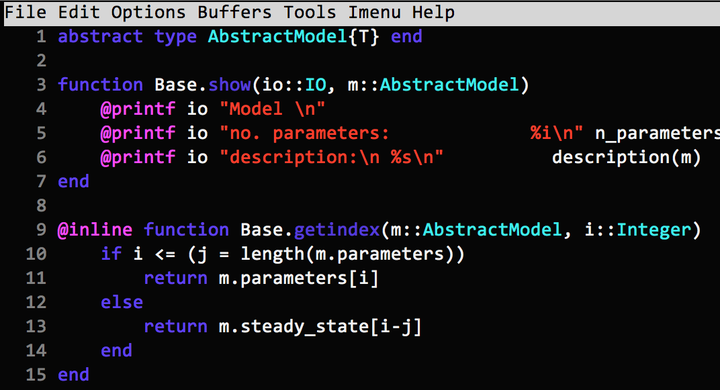This screenshot has height=390, width=720.
Task: Click line number 15 in the gutter
Action: [36, 375]
